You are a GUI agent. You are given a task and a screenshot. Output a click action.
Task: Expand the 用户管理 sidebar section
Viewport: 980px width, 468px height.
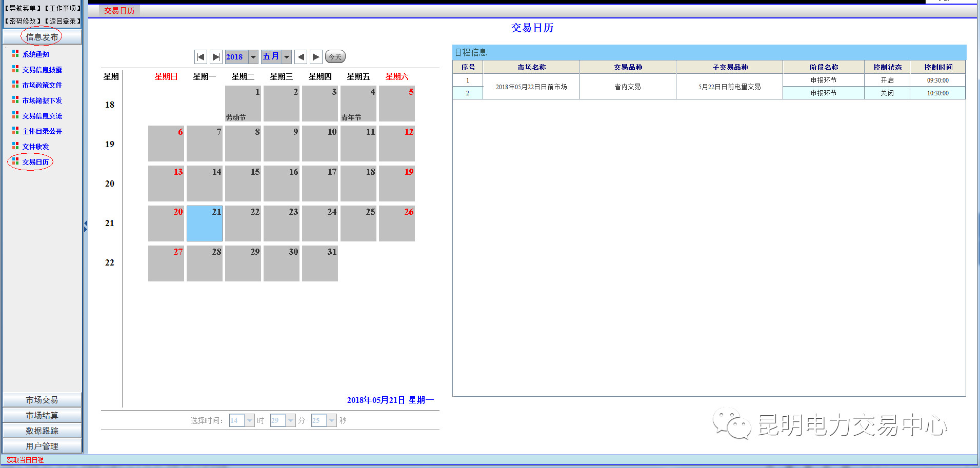42,446
